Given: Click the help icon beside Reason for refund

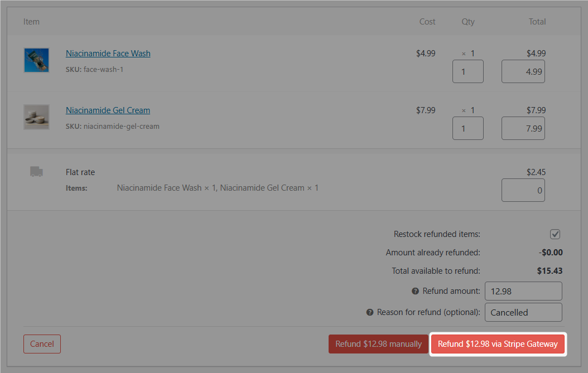Looking at the screenshot, I should click(x=369, y=312).
